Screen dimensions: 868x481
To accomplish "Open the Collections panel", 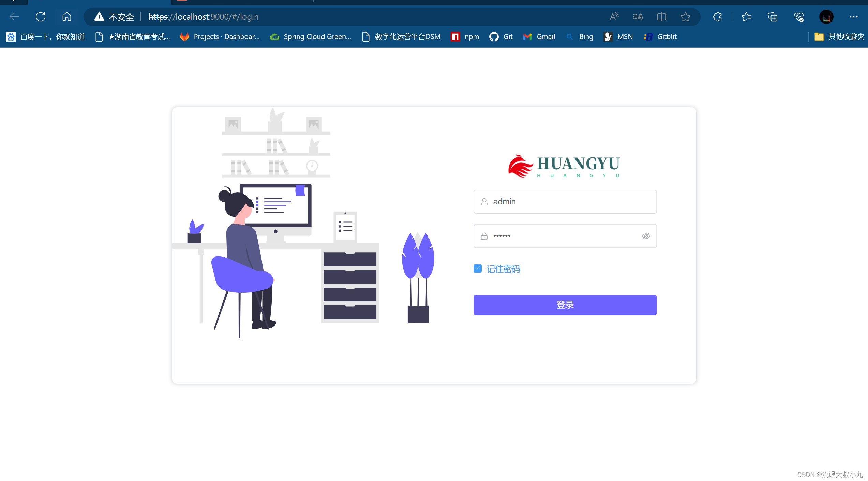I will click(773, 17).
